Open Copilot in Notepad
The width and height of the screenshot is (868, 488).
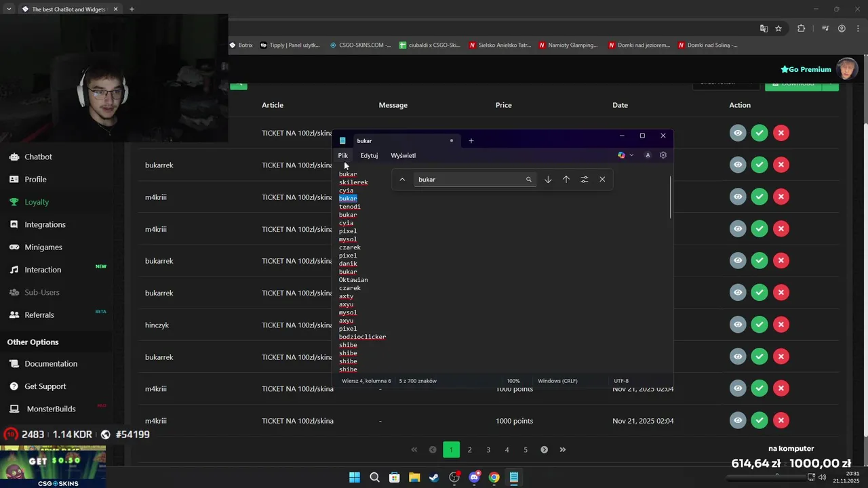point(621,155)
